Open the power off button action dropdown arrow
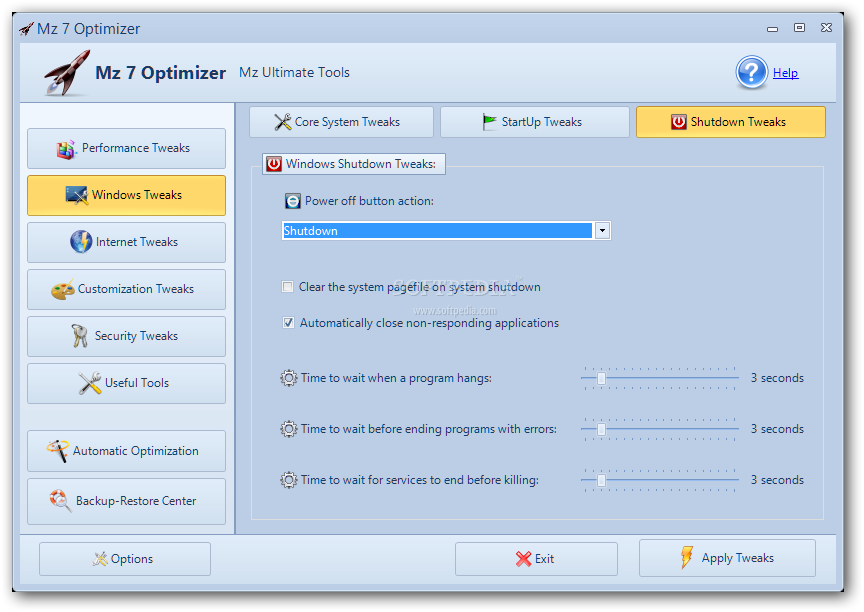Image resolution: width=864 pixels, height=612 pixels. point(602,230)
